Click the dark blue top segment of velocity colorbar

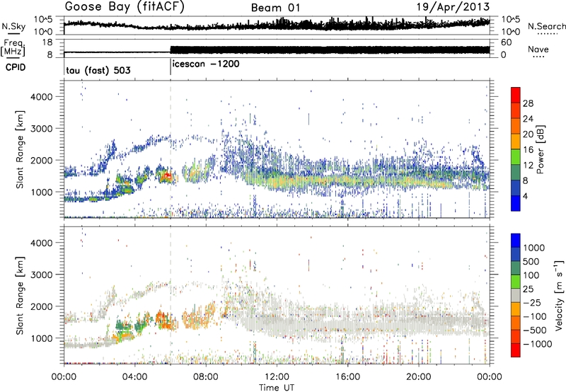(516, 241)
